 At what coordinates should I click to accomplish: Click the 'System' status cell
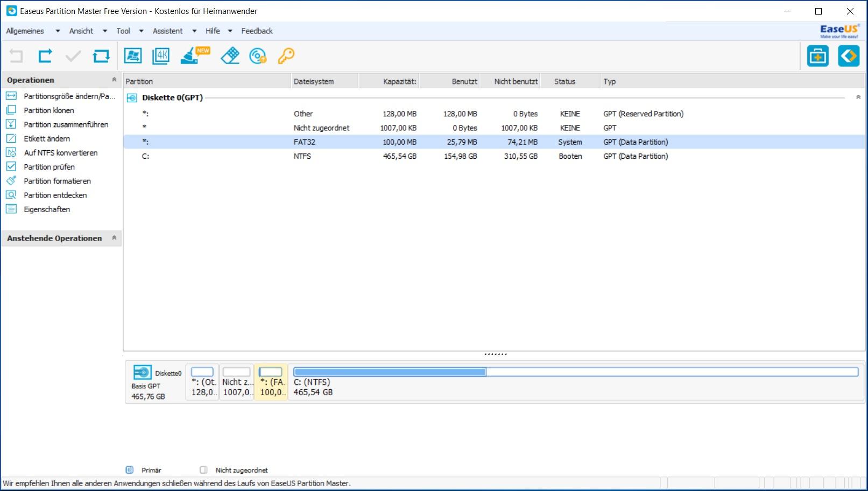point(570,142)
